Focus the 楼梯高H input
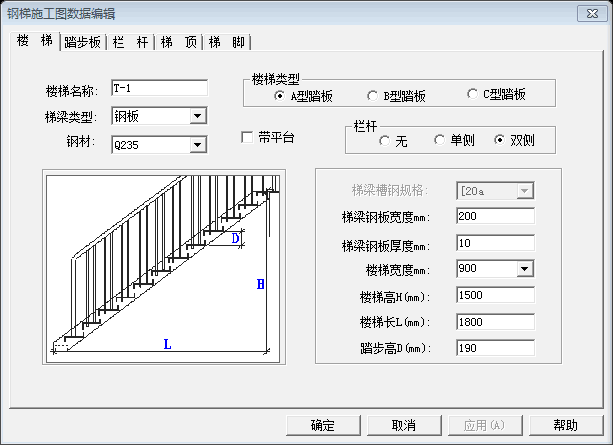This screenshot has height=445, width=613. pos(495,295)
